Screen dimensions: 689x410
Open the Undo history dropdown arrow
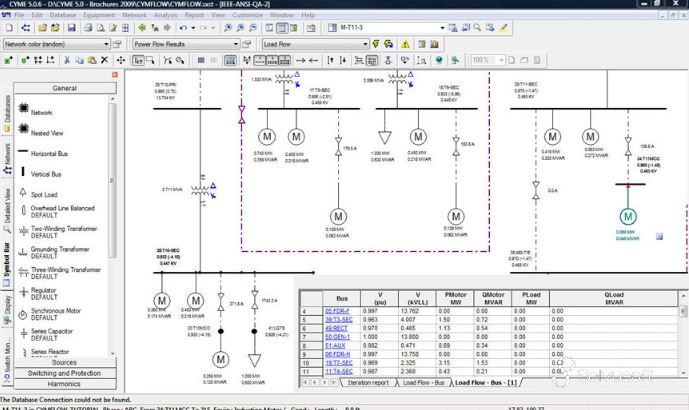tap(193, 28)
